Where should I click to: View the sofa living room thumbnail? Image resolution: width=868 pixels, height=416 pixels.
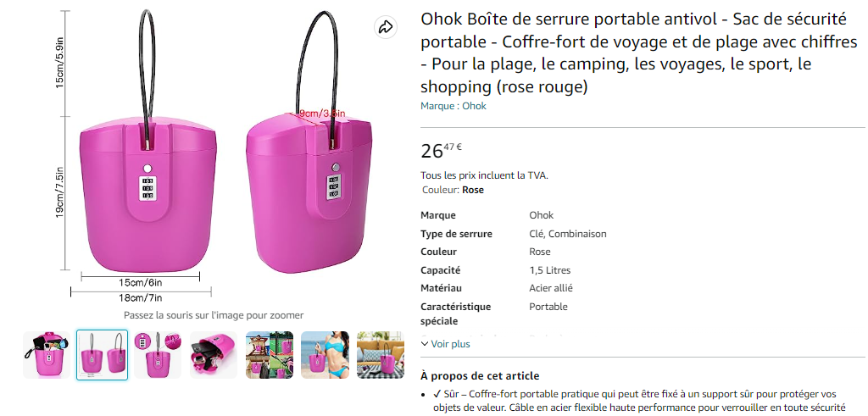(x=380, y=354)
